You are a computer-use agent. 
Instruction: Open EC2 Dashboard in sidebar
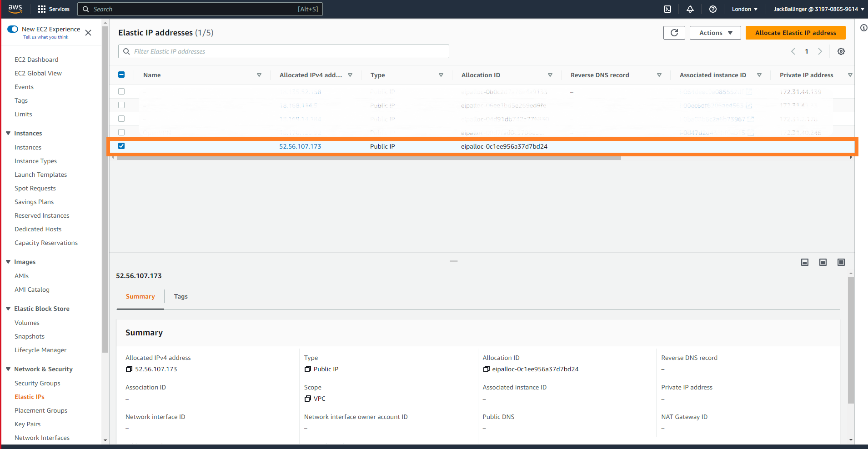[x=36, y=60]
